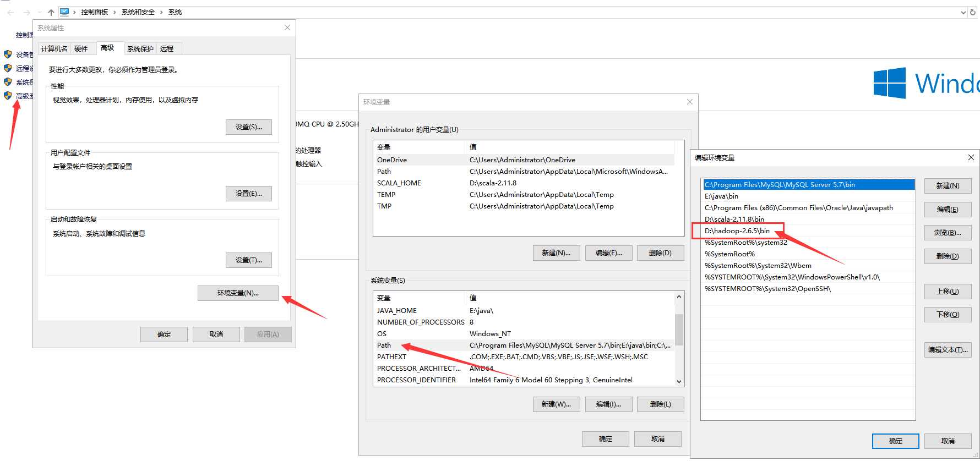Image resolution: width=980 pixels, height=461 pixels.
Task: Click 确定 in 环境变量 window
Action: [x=606, y=439]
